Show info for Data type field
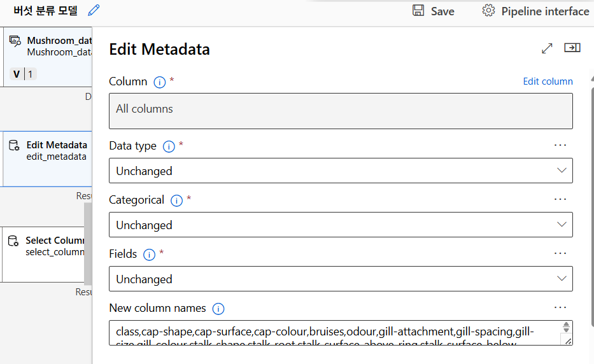The height and width of the screenshot is (364, 594). 169,146
